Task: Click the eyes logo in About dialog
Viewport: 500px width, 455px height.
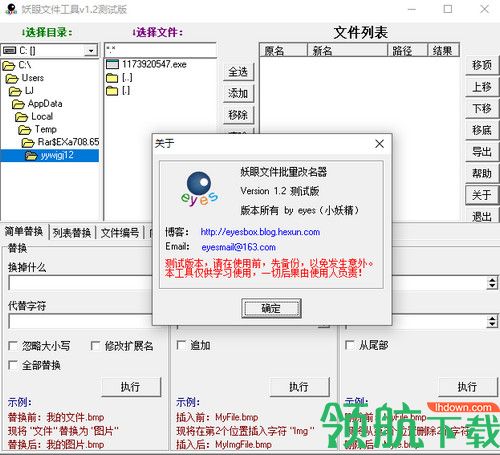Action: pyautogui.click(x=199, y=189)
